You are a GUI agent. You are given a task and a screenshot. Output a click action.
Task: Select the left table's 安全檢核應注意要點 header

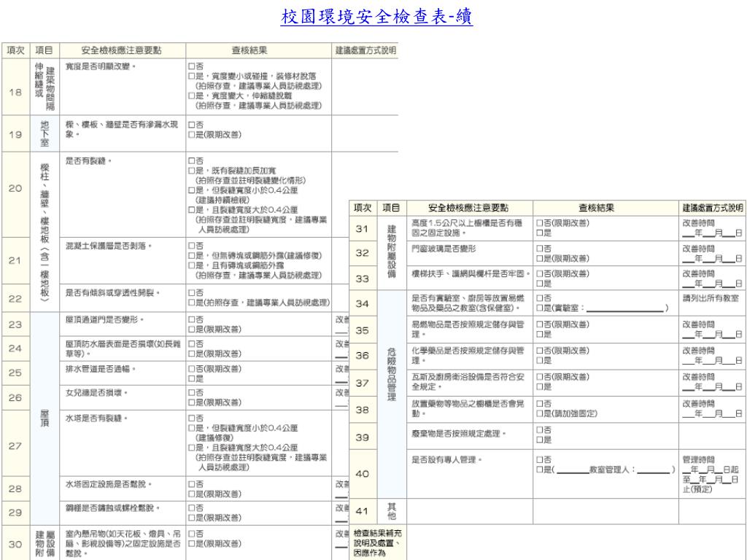(122, 50)
